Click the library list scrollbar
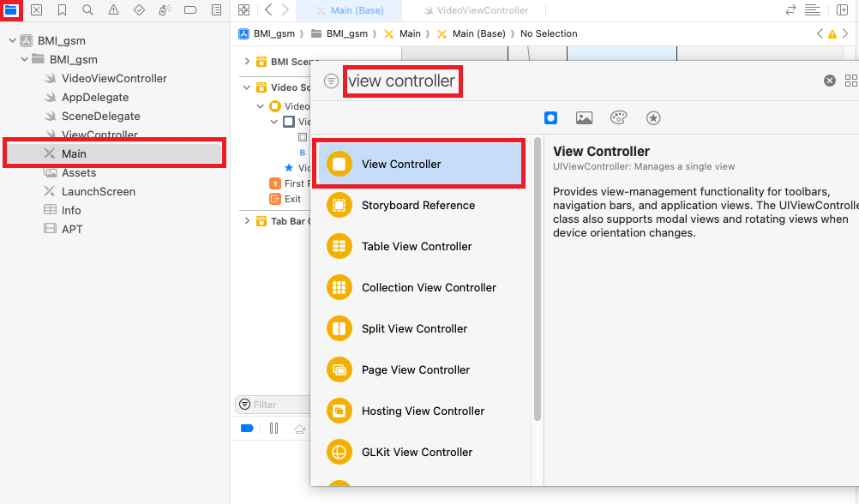859x504 pixels. [x=538, y=279]
